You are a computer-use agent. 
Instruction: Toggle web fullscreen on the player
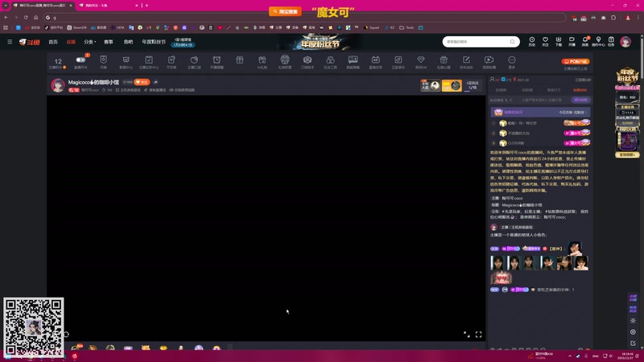click(x=467, y=335)
